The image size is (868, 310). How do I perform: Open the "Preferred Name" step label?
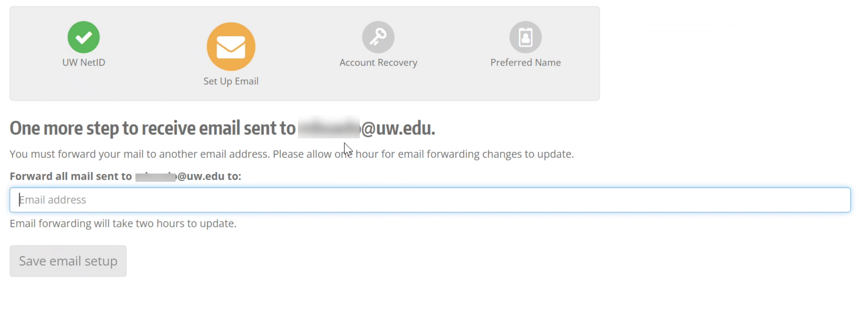coord(525,63)
